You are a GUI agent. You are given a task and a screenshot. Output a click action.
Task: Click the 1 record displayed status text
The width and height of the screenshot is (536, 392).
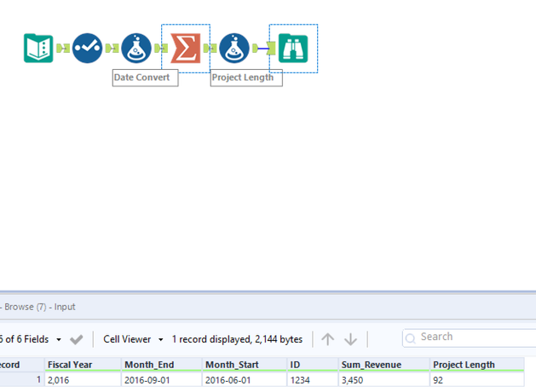point(237,339)
